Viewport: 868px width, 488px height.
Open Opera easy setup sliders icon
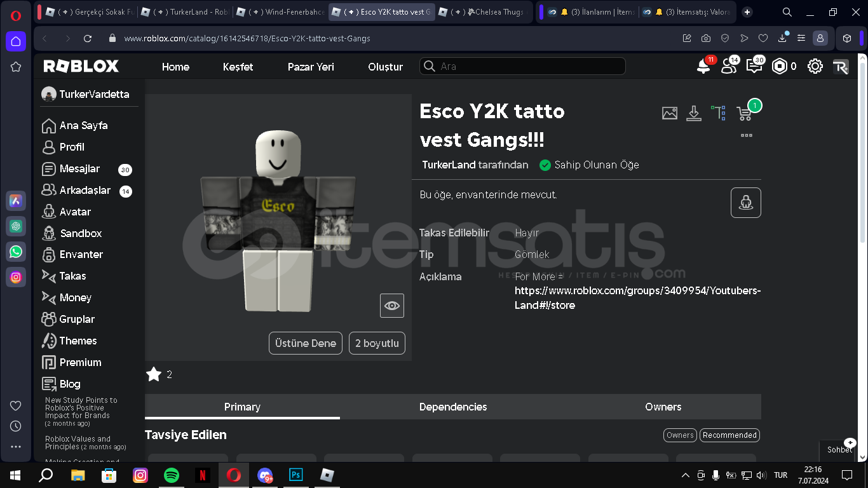tap(801, 38)
